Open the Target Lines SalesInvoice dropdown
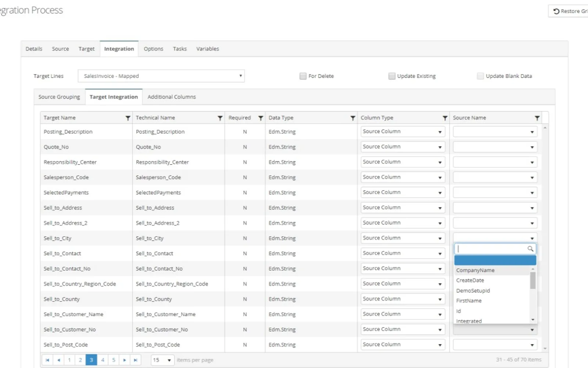 tap(161, 76)
